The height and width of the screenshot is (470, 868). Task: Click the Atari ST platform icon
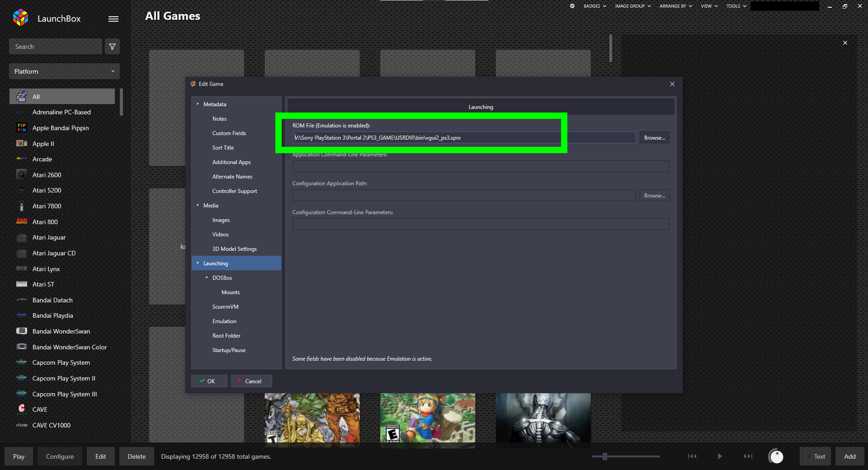21,284
